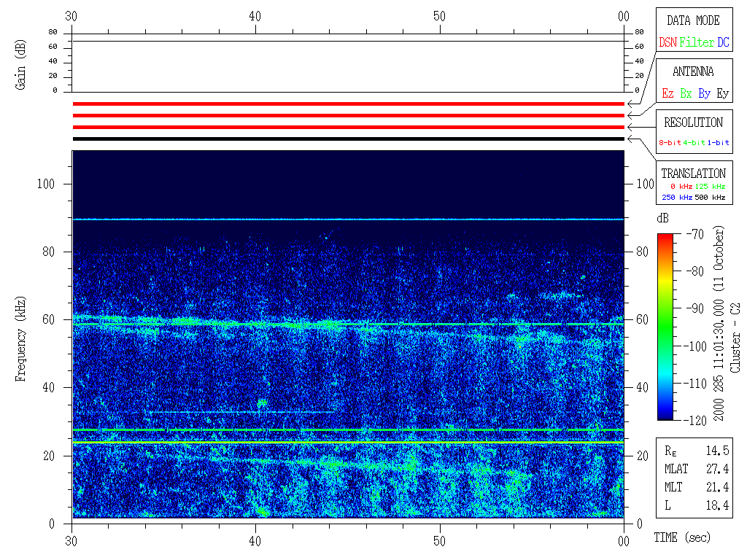Click the red DSN data mode label
Viewport: 747px width, 560px height.
(667, 43)
